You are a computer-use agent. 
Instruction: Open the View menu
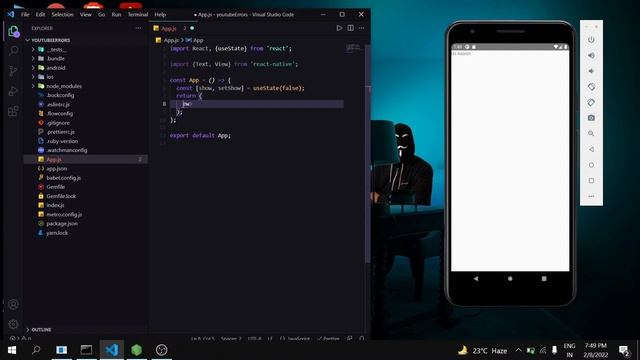pyautogui.click(x=86, y=14)
